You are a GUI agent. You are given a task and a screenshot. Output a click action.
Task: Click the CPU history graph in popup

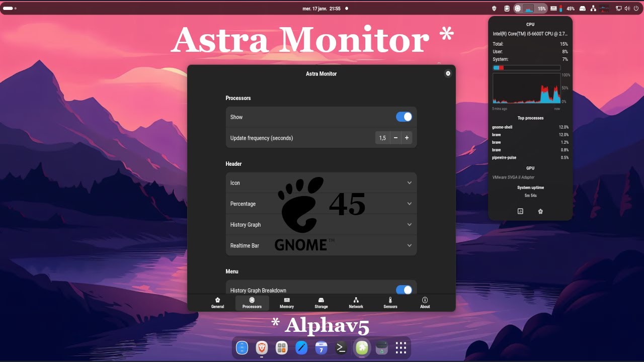[x=526, y=88]
